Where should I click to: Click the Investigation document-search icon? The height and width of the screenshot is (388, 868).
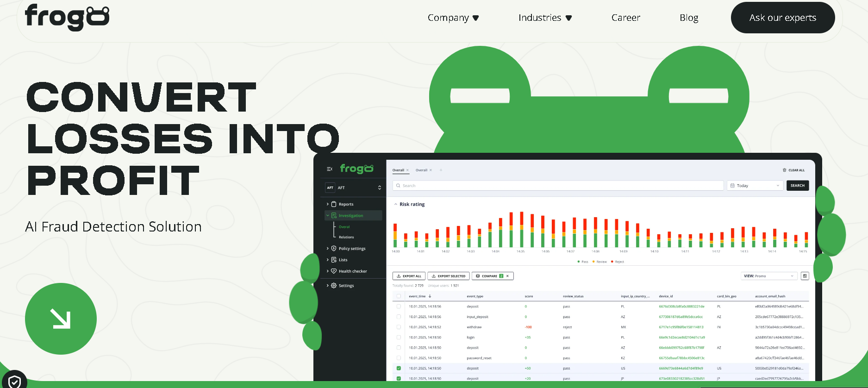[334, 216]
